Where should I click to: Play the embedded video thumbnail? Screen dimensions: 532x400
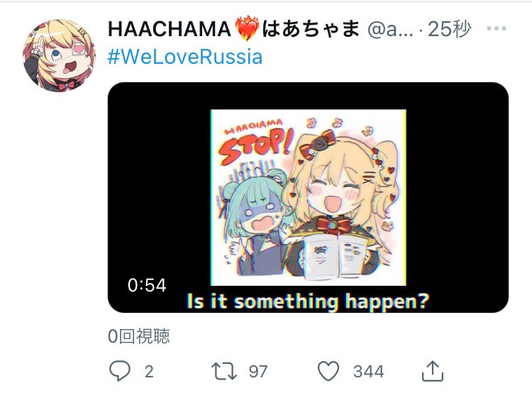tap(308, 197)
